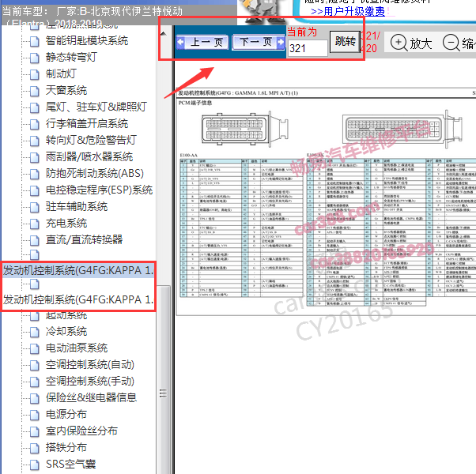Click document icon beside 防抱死制动系统(ABS)
476x474 pixels.
tap(35, 175)
